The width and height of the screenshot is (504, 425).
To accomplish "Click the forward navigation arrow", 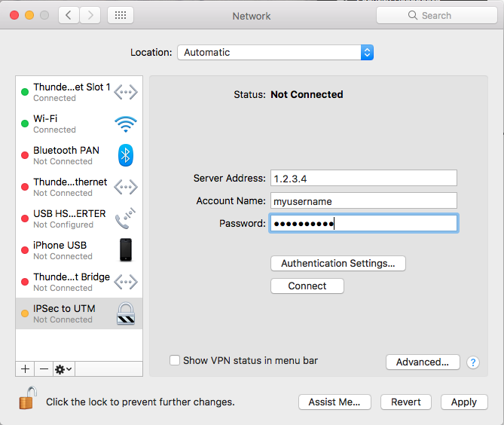I will [90, 15].
